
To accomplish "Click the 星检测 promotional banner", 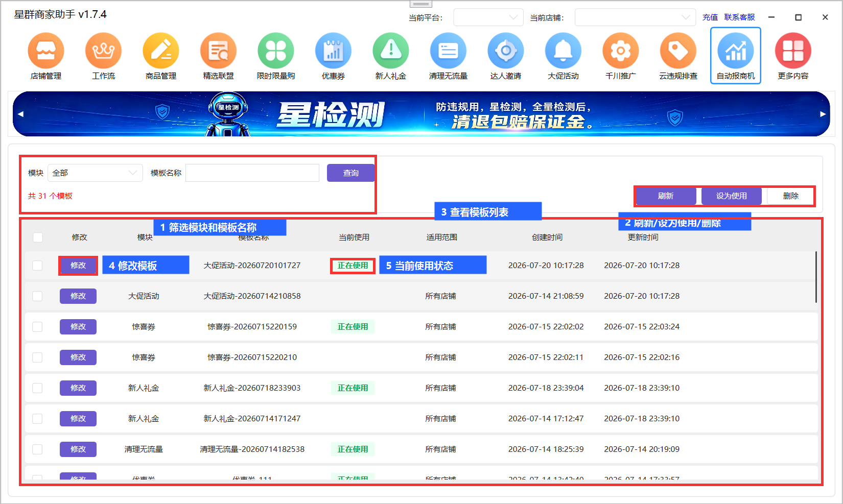I will pos(421,114).
